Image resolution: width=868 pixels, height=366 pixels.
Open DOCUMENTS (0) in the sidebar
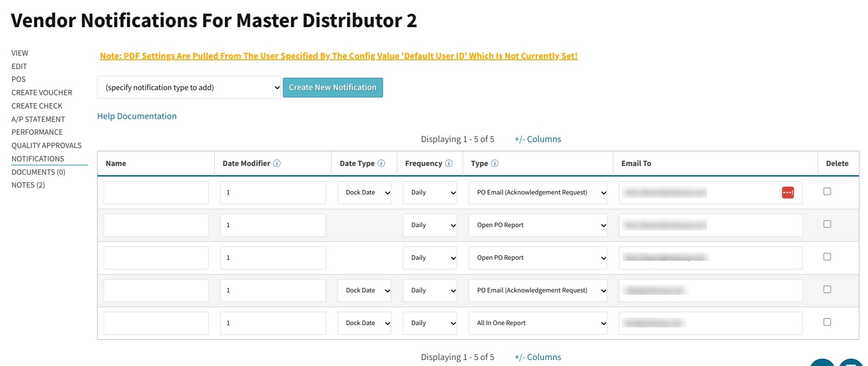pyautogui.click(x=39, y=172)
